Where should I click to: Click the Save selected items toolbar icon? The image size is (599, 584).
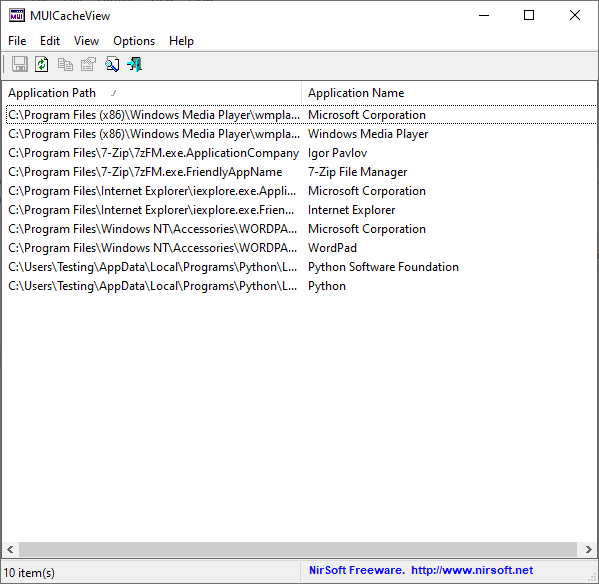coord(19,64)
